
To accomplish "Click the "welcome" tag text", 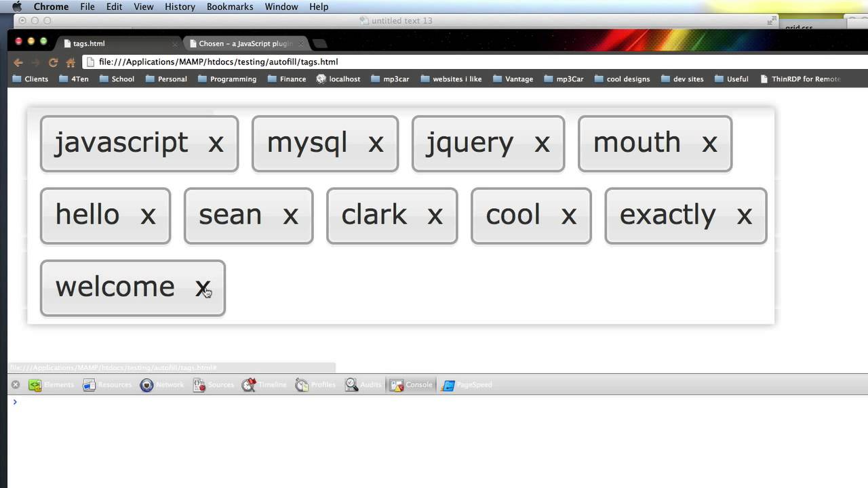I will 115,287.
